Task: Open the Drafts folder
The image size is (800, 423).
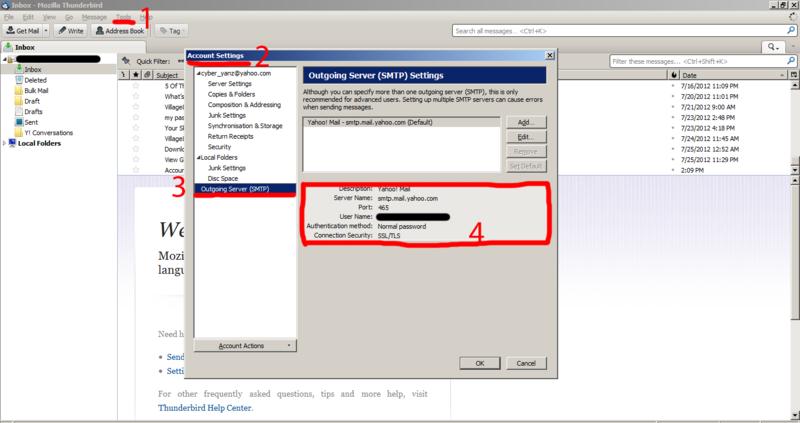Action: point(33,112)
